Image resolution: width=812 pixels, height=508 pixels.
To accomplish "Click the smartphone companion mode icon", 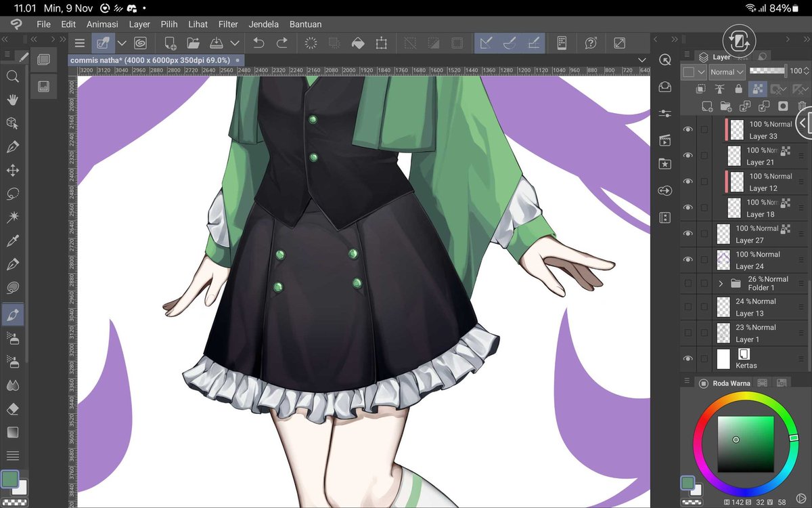I will [562, 43].
